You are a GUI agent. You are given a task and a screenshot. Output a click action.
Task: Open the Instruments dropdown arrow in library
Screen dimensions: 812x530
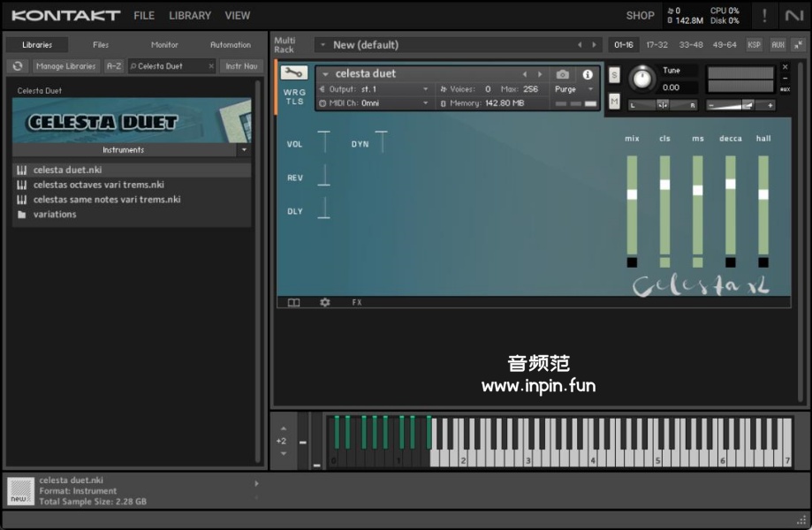[244, 150]
